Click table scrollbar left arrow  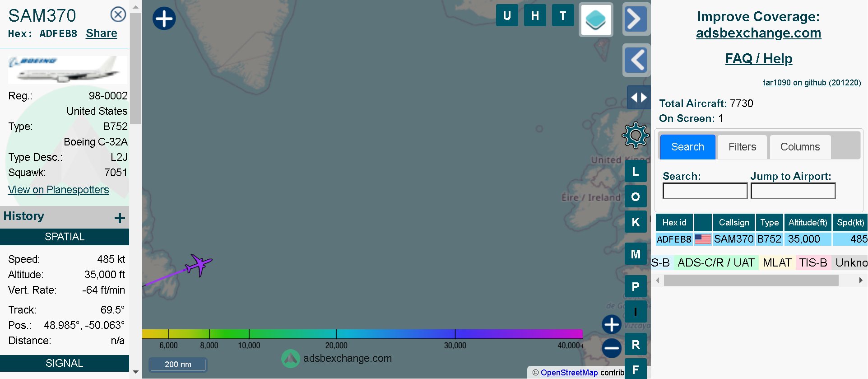click(658, 281)
